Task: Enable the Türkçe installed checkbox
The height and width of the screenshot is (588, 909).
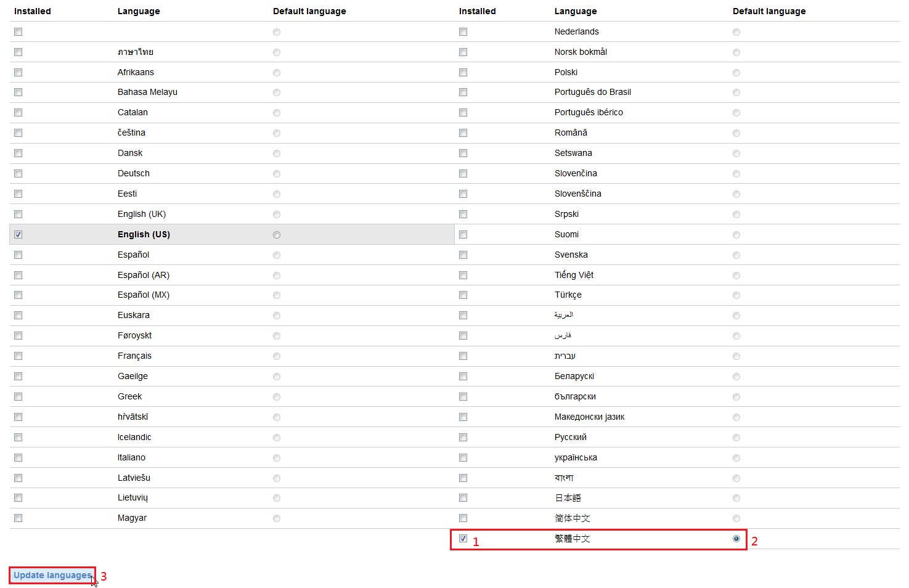Action: (x=463, y=295)
